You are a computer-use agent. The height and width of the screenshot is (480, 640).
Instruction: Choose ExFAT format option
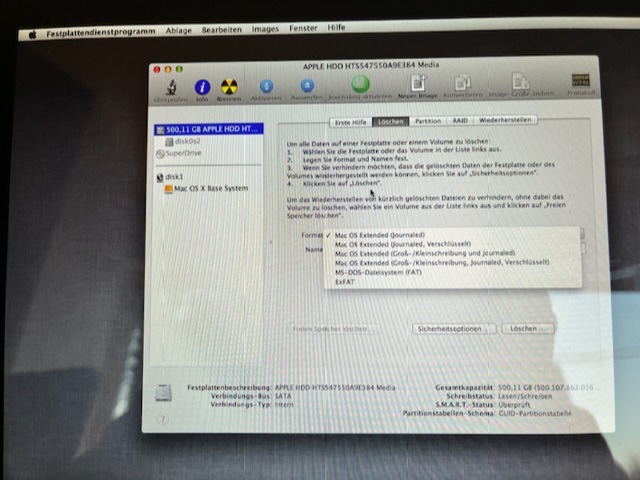pyautogui.click(x=452, y=282)
